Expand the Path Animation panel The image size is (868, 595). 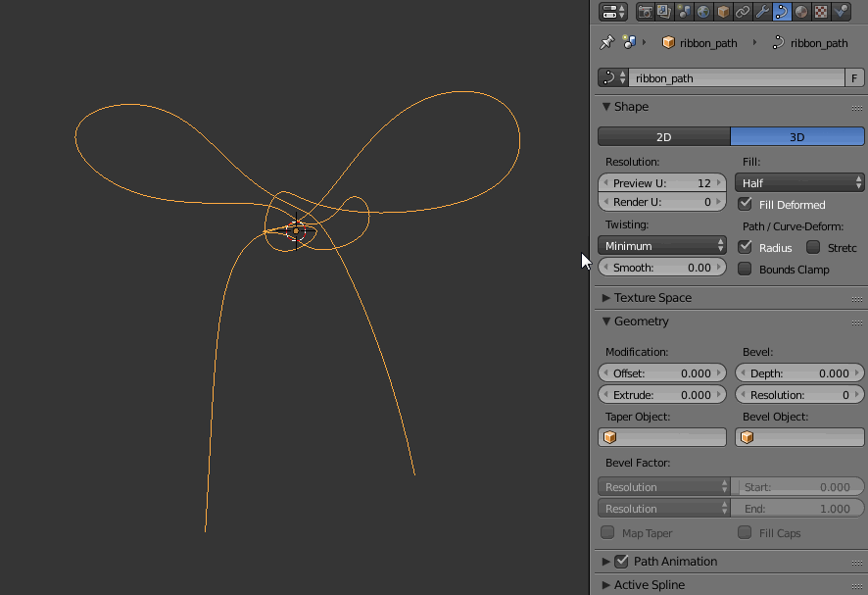pyautogui.click(x=606, y=562)
